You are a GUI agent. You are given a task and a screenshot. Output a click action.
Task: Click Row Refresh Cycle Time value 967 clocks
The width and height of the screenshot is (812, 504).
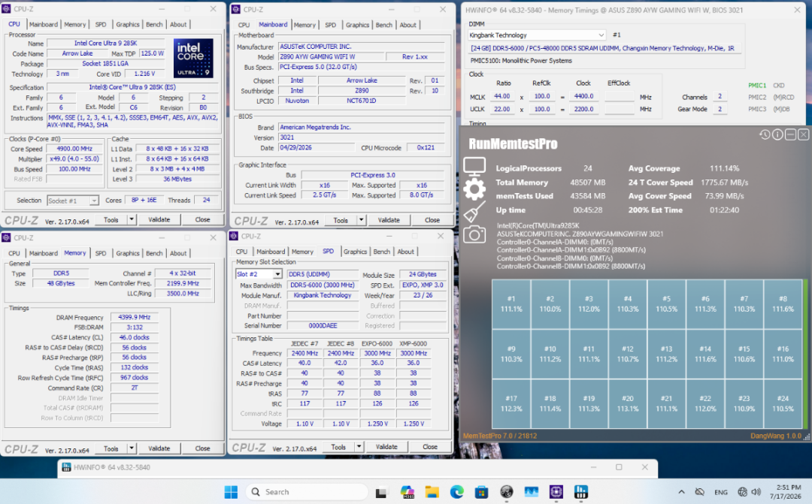coord(134,378)
